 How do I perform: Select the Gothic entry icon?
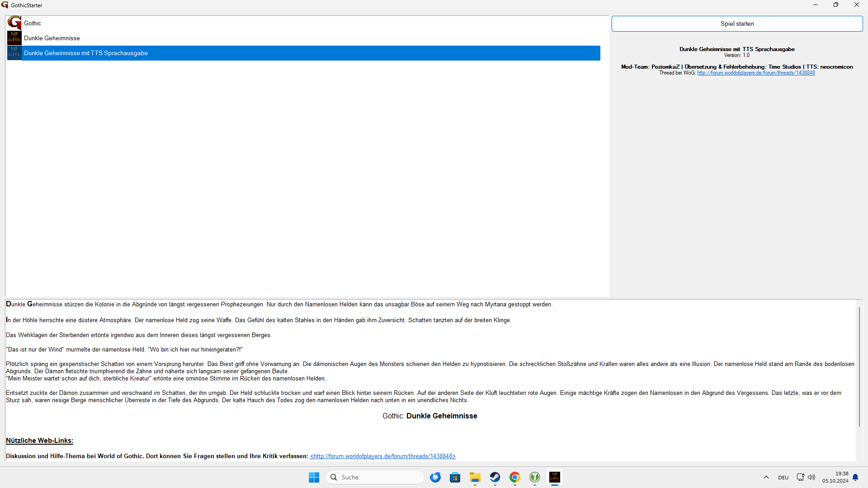click(14, 23)
